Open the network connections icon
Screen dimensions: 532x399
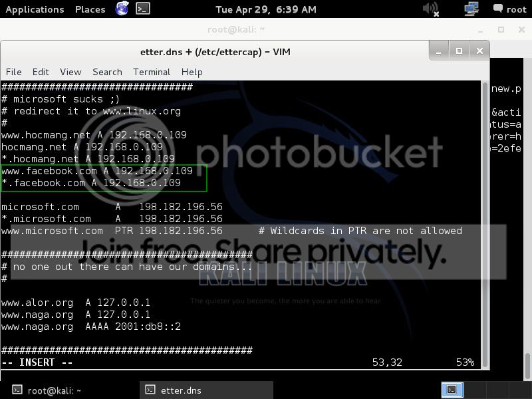[x=471, y=9]
